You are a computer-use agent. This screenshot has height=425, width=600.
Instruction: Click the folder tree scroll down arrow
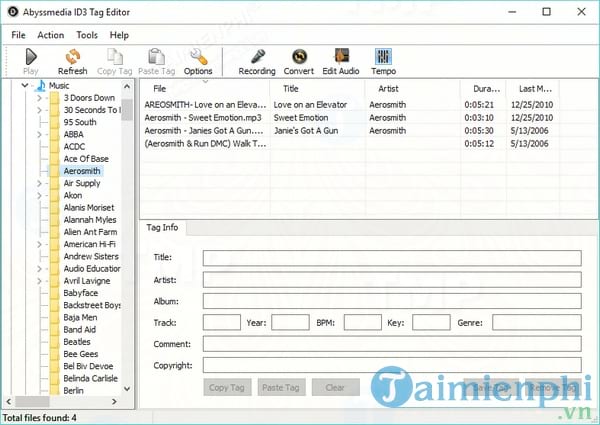127,389
